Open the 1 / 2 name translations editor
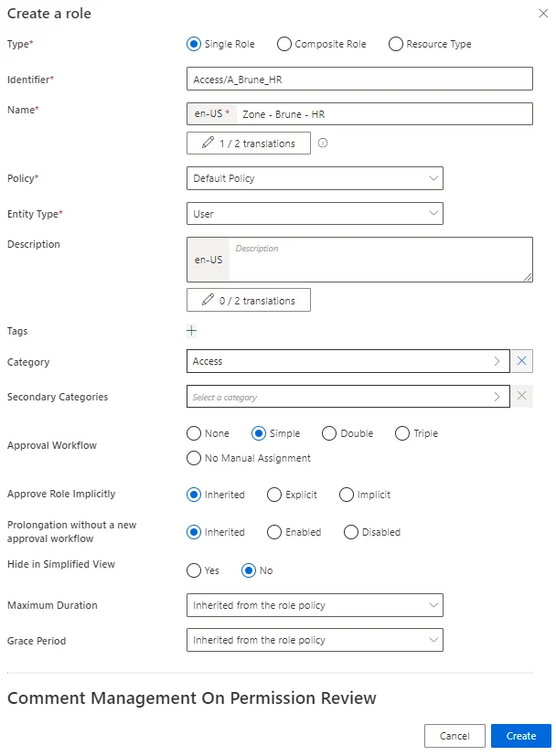This screenshot has width=556, height=756. coord(249,144)
